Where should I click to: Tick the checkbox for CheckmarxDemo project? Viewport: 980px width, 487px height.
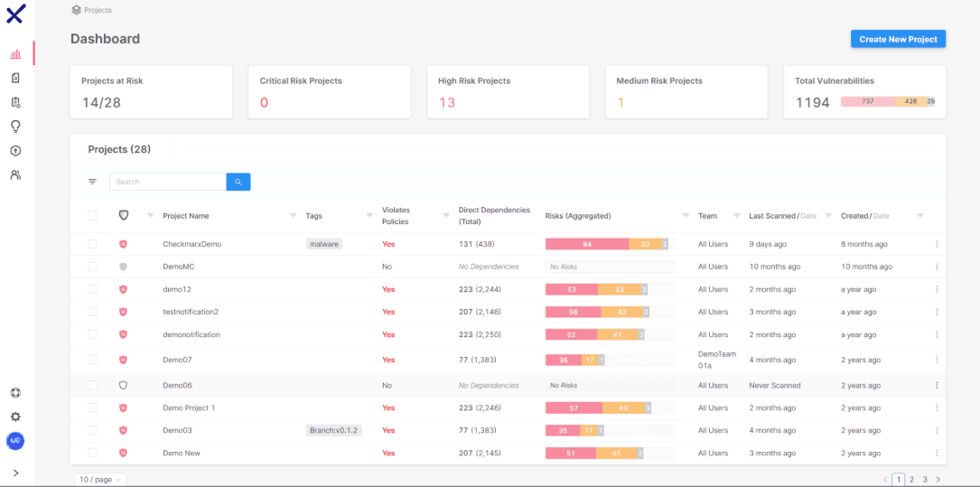click(92, 244)
